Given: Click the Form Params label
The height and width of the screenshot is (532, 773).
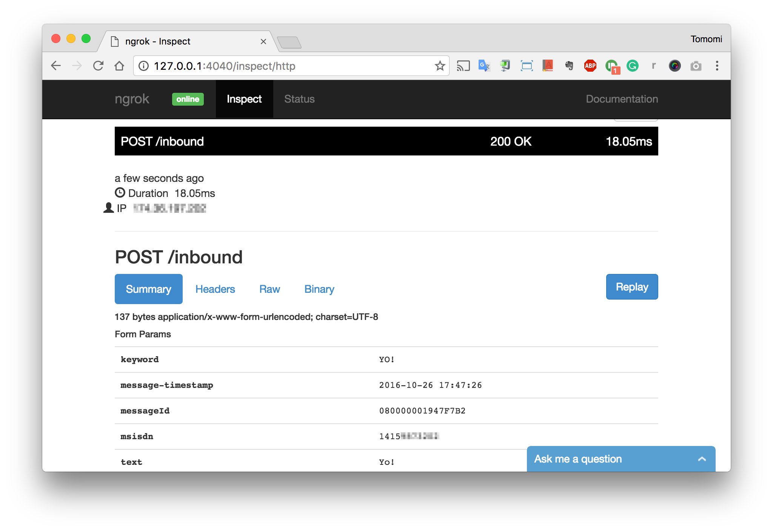Looking at the screenshot, I should coord(143,334).
